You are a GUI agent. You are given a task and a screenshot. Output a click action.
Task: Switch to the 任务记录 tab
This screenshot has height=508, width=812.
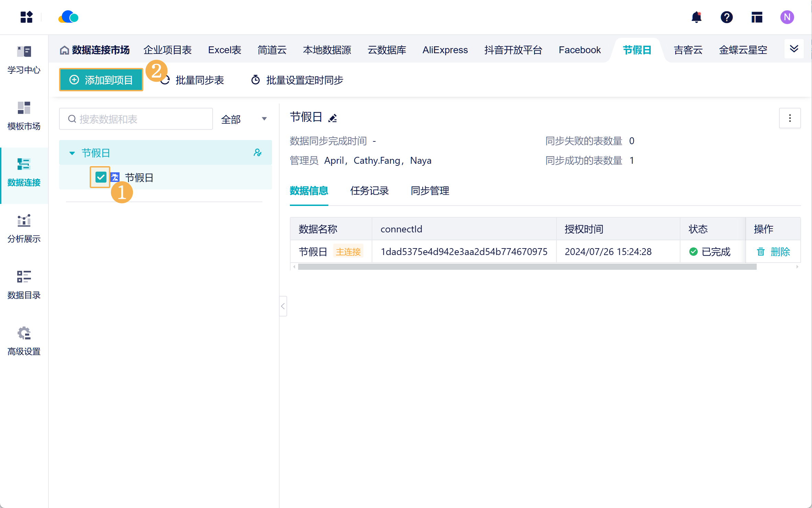[369, 191]
